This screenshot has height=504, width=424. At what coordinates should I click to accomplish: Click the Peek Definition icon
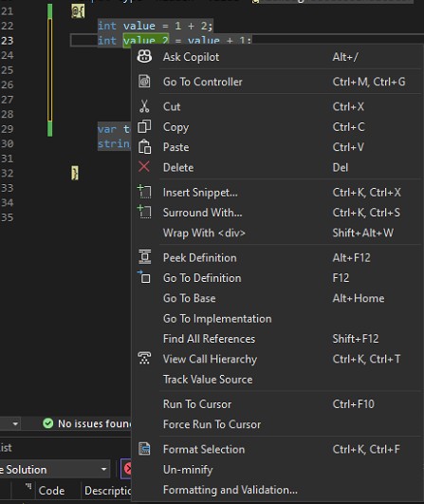pyautogui.click(x=144, y=257)
